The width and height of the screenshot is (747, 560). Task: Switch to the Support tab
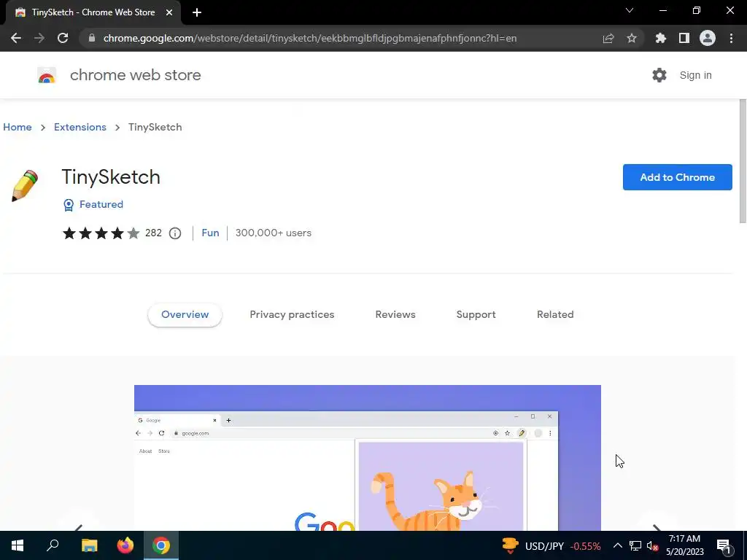(476, 314)
